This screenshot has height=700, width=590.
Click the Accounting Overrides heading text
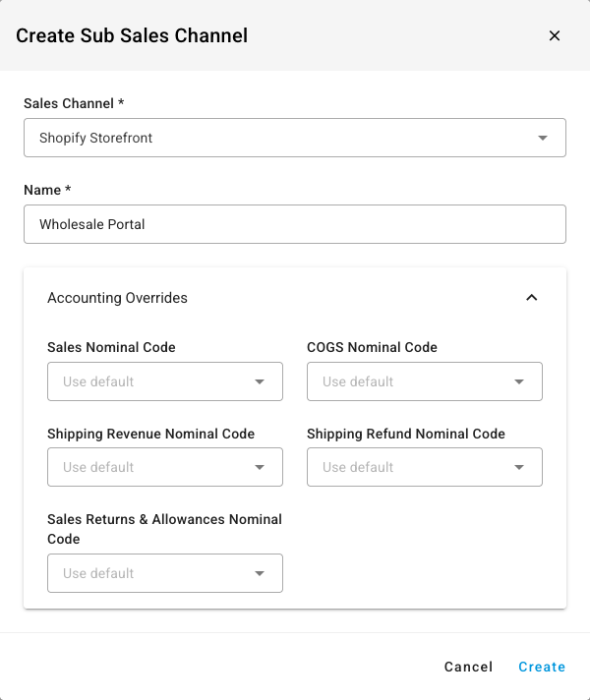point(117,298)
